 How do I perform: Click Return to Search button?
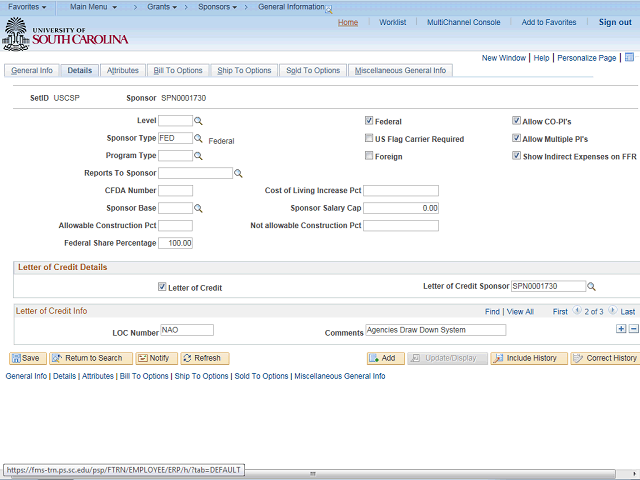(x=91, y=358)
